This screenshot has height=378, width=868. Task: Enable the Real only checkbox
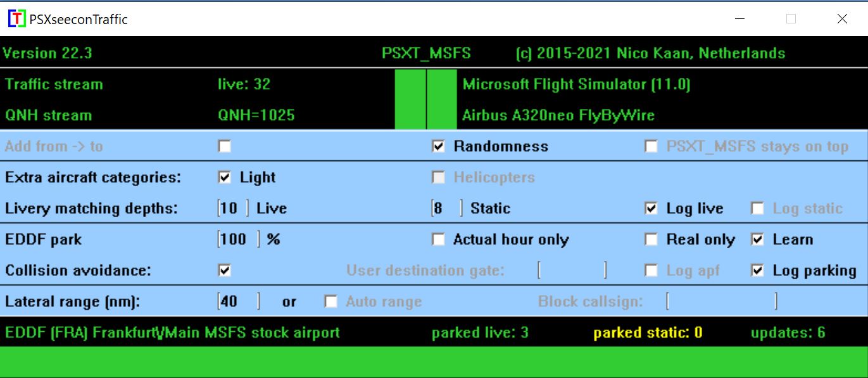[x=651, y=239]
